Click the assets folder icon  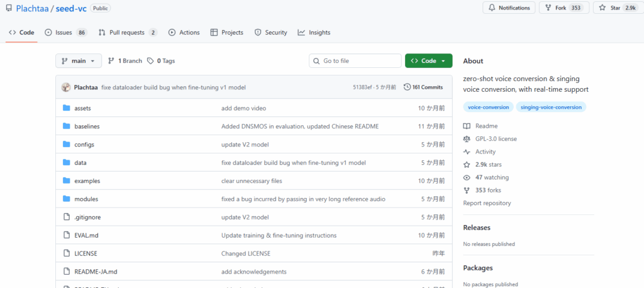(67, 108)
